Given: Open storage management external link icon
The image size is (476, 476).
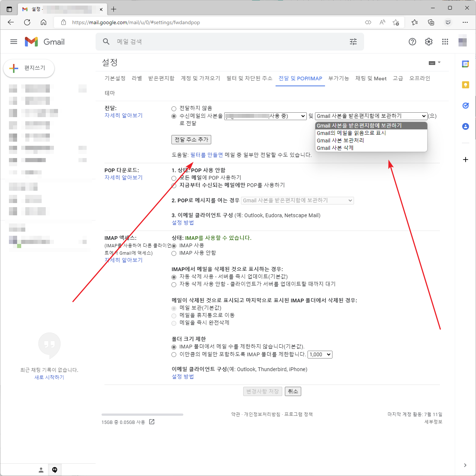Looking at the screenshot, I should (x=152, y=422).
